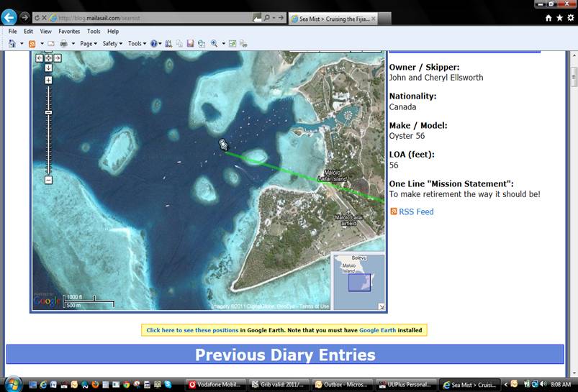Open the Favorites menu

pos(69,32)
